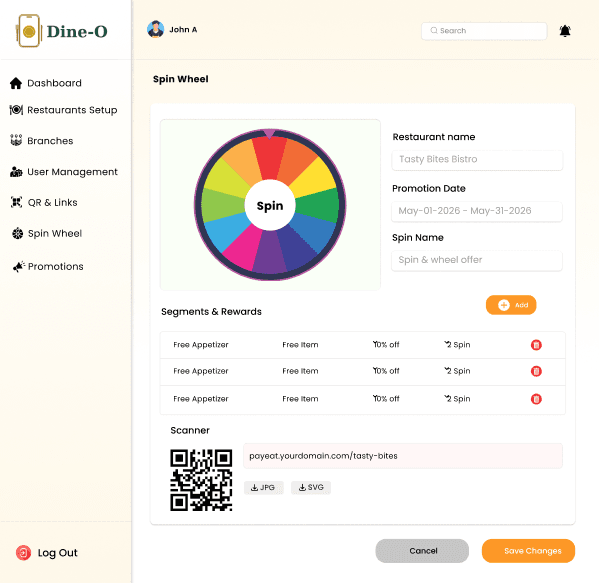This screenshot has width=599, height=583.
Task: Click the central Spin button on wheel
Action: coord(270,205)
